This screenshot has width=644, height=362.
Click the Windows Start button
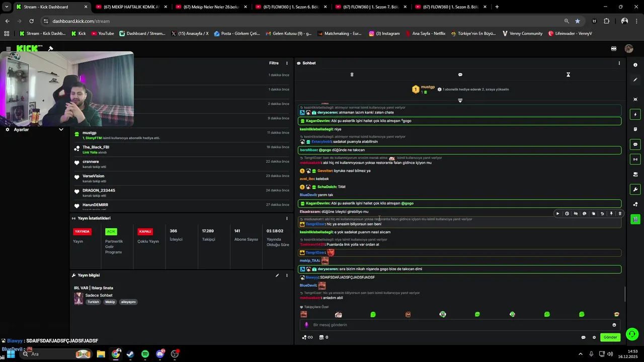(11, 354)
